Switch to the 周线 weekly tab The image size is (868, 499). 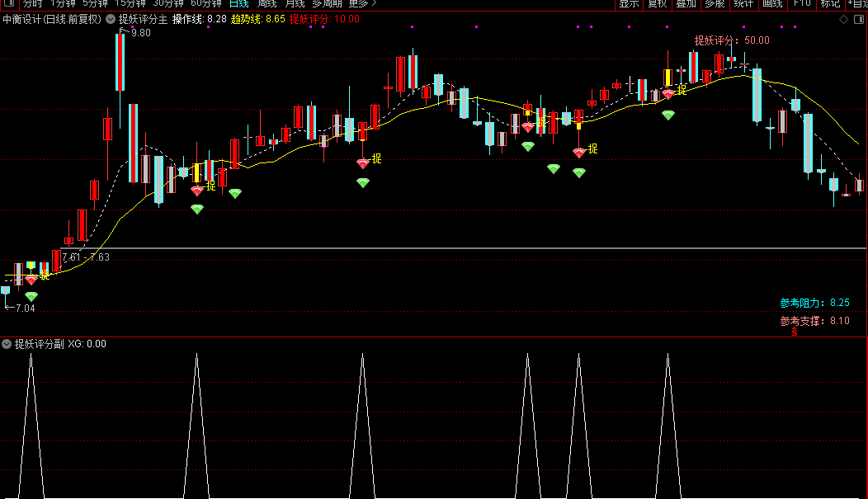click(x=267, y=3)
